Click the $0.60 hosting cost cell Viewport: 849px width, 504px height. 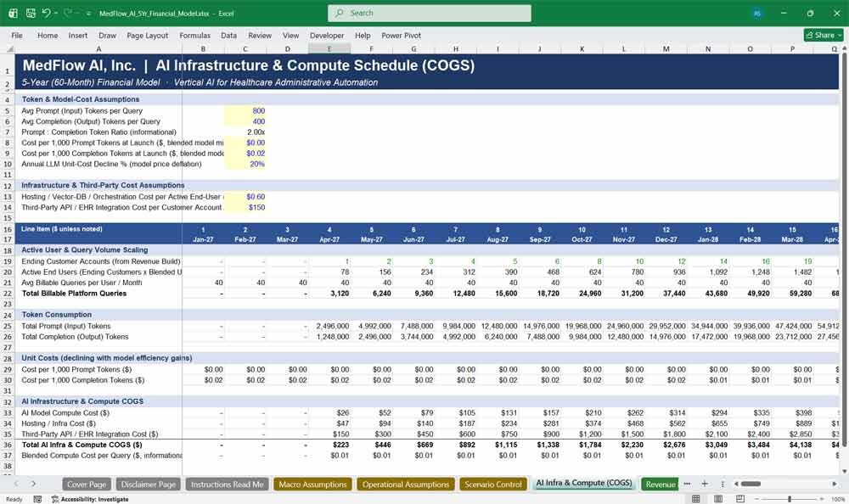245,197
